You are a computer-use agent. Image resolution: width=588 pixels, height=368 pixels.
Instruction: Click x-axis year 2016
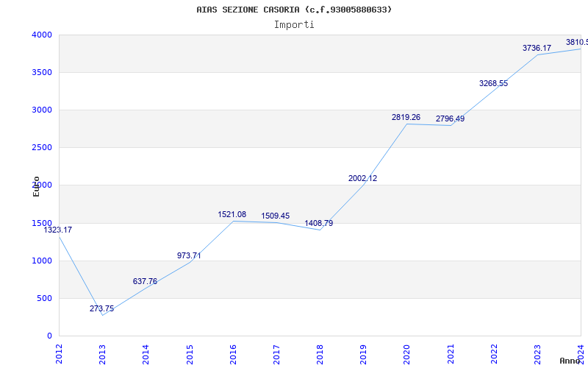tap(233, 354)
